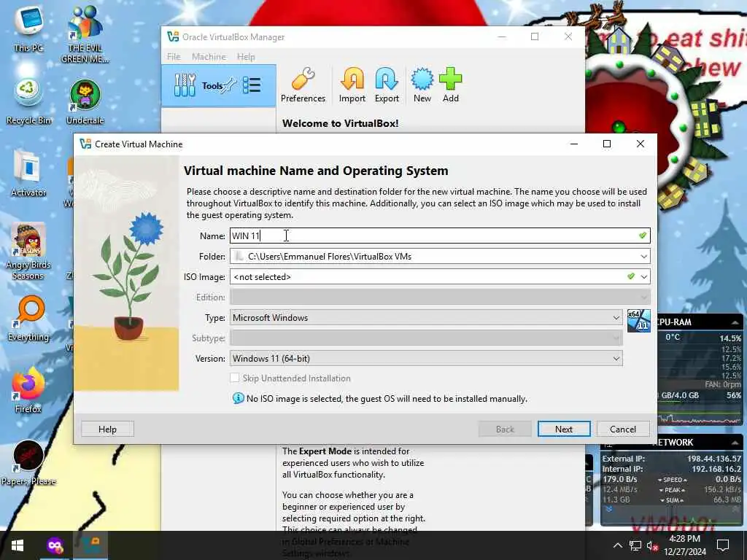Screen dimensions: 747x560
Task: Open the Windows Start menu
Action: [18, 545]
